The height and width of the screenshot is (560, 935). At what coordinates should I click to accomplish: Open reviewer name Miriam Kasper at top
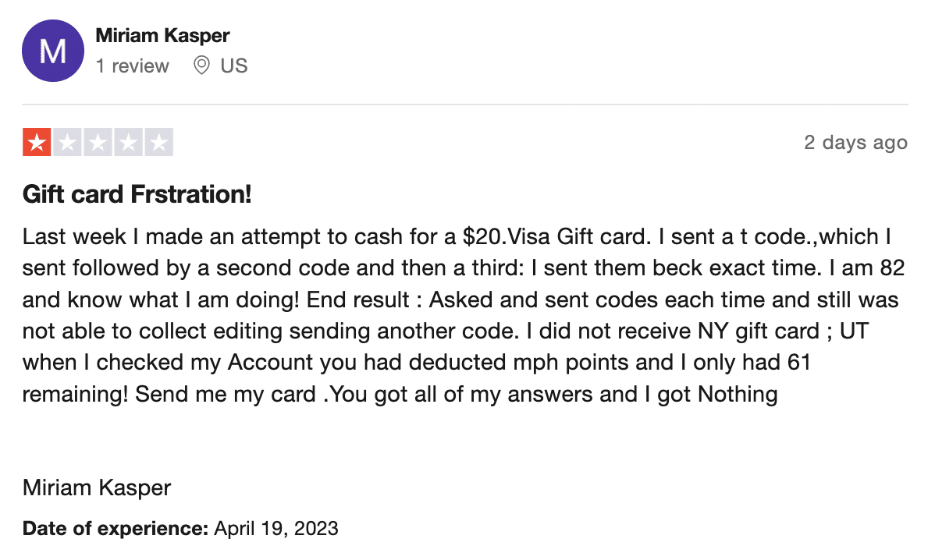162,36
